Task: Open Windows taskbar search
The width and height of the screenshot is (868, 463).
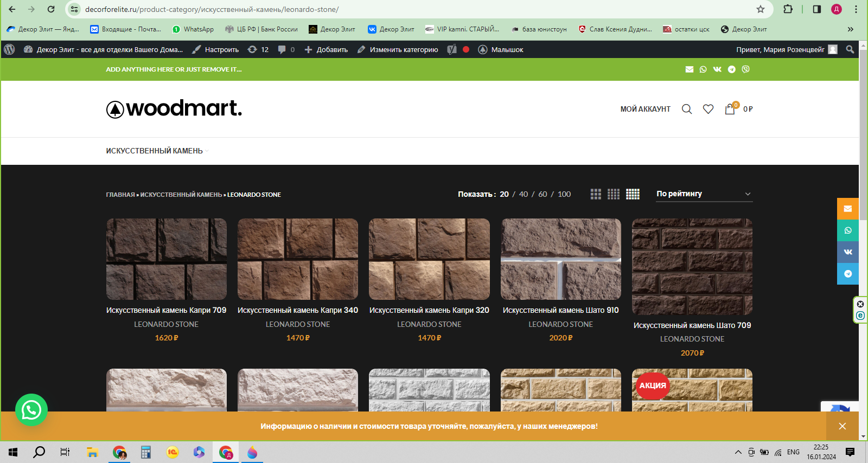Action: tap(39, 452)
